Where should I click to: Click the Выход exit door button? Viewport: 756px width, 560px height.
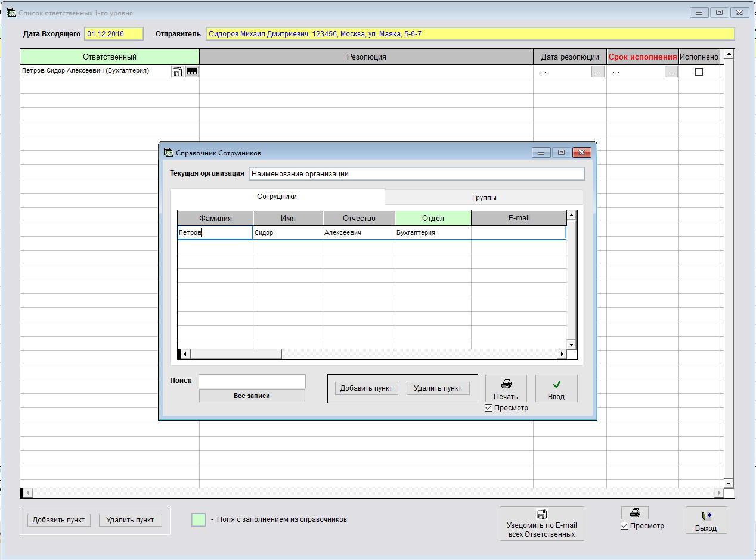tap(705, 520)
